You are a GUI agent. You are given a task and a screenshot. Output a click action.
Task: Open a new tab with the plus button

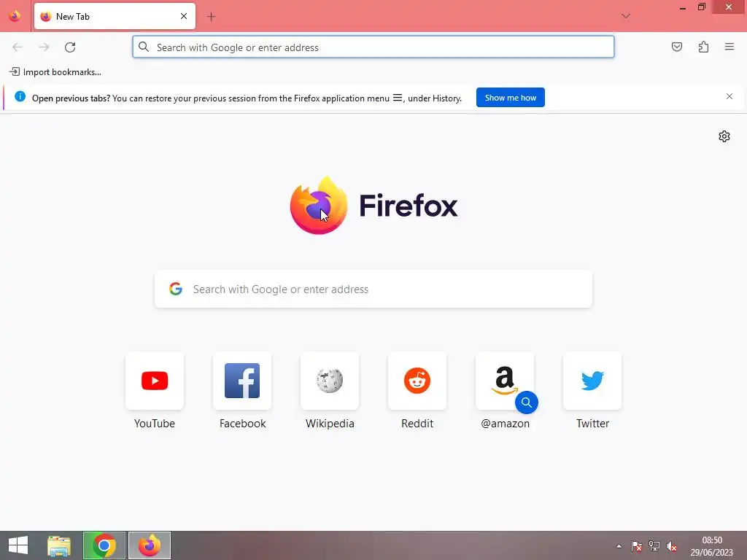pyautogui.click(x=212, y=17)
